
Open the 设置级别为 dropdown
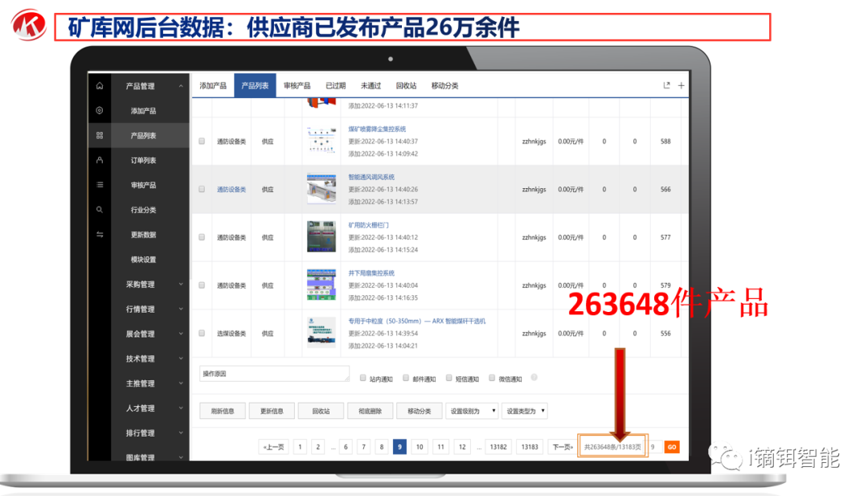pyautogui.click(x=473, y=411)
